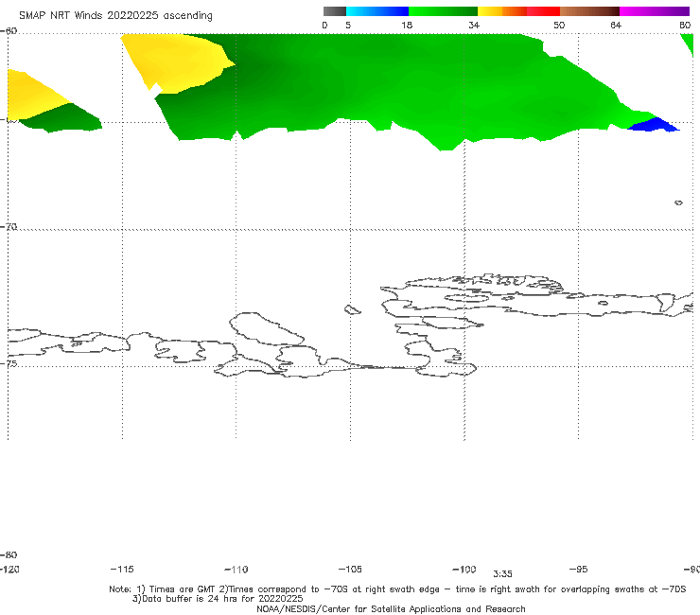Click the gray segment of the color bar

point(335,11)
